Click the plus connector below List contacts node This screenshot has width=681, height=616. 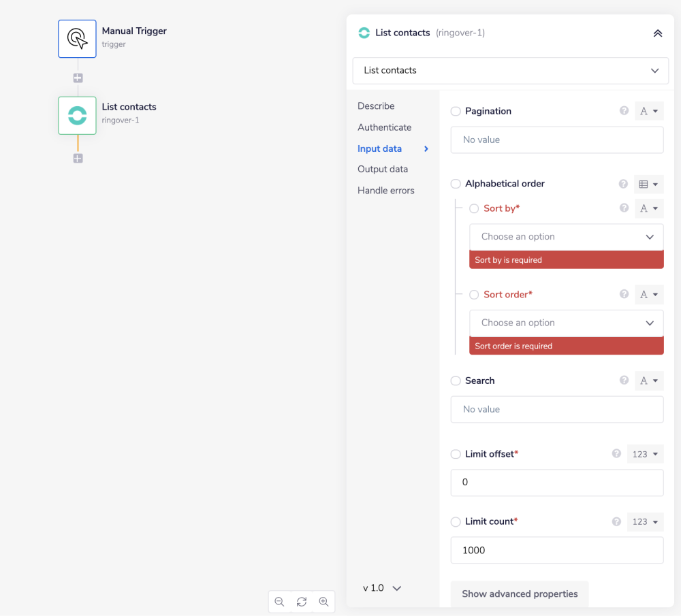pyautogui.click(x=78, y=159)
